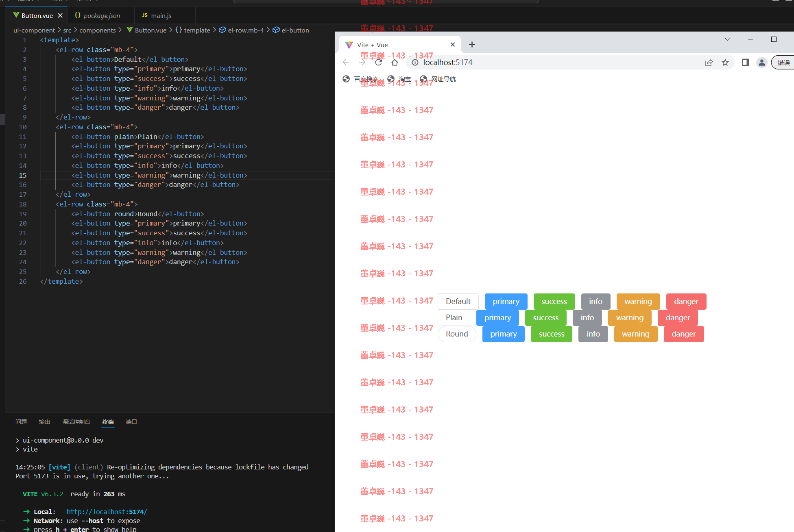Screen dimensions: 794x532
Task: Click the Default button
Action: click(458, 302)
